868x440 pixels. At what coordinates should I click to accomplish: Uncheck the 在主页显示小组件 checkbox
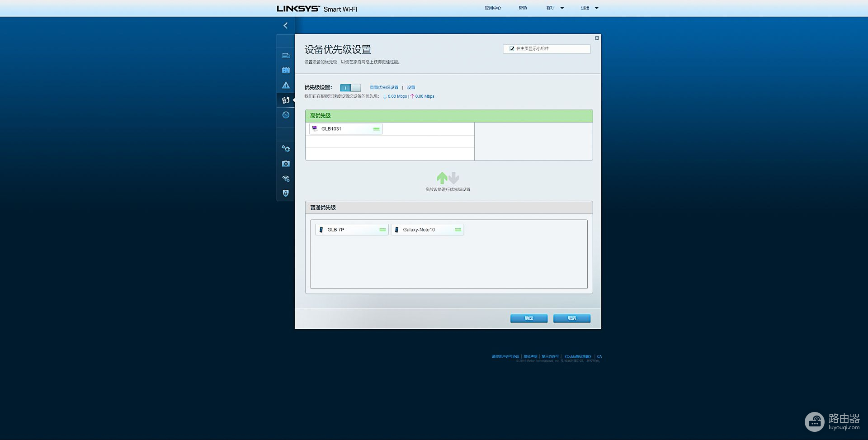point(512,49)
